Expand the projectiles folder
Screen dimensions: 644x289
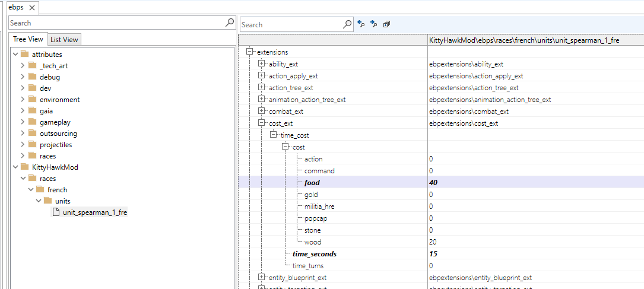pyautogui.click(x=23, y=145)
